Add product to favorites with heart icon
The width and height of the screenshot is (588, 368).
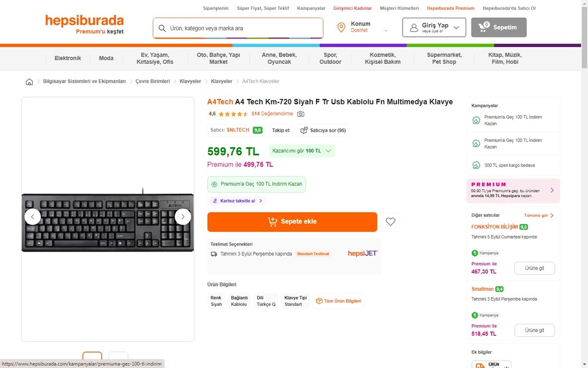(x=390, y=221)
